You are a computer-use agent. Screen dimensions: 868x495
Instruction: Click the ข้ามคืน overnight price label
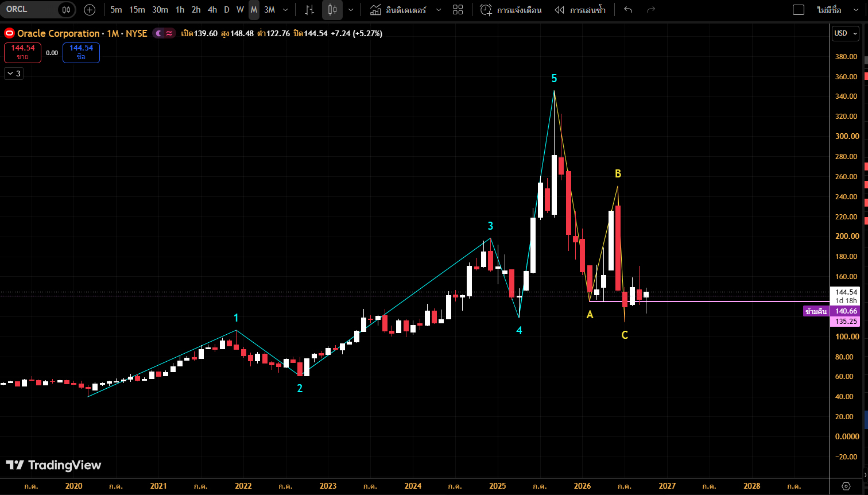pyautogui.click(x=816, y=311)
